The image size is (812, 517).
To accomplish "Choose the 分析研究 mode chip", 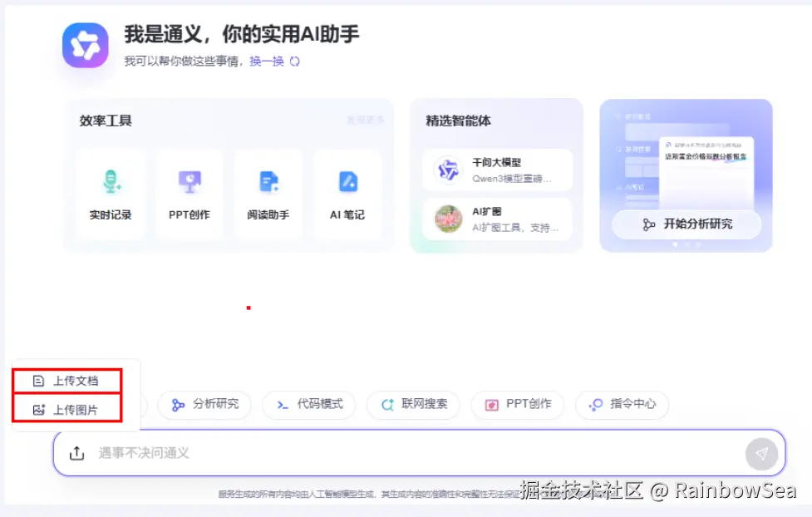I will pyautogui.click(x=204, y=405).
